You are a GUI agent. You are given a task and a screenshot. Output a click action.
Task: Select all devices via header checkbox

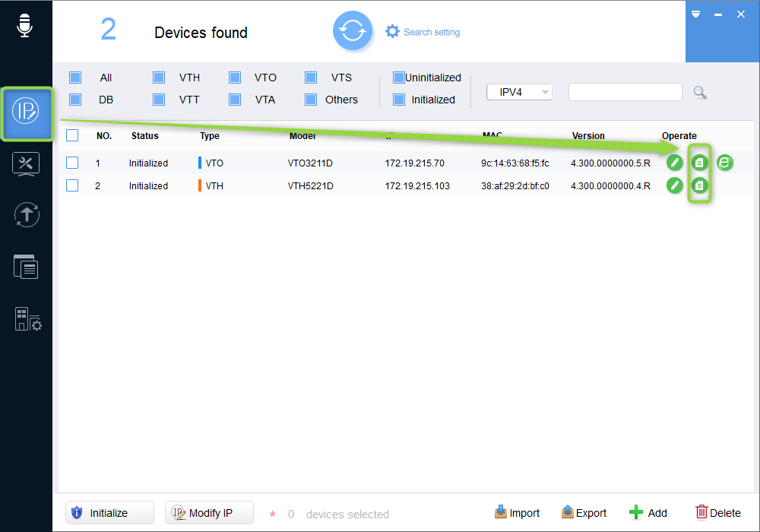point(72,135)
